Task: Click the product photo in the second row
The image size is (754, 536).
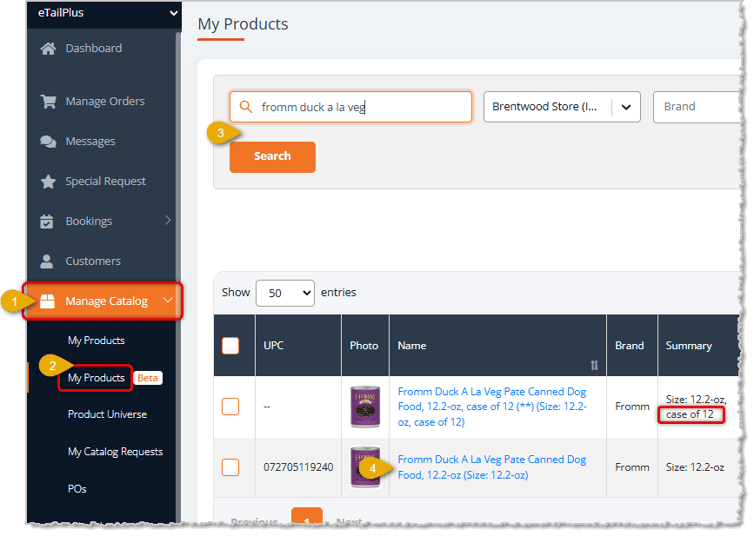Action: point(365,467)
